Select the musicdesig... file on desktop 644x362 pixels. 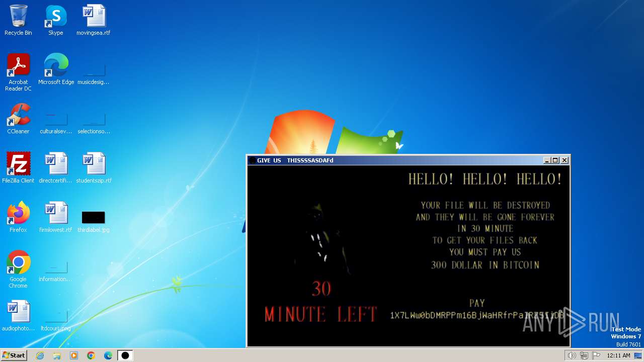(x=94, y=74)
